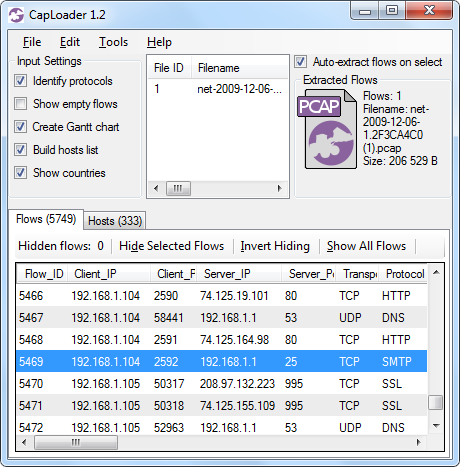Click flows table scroll up arrow

click(x=436, y=273)
